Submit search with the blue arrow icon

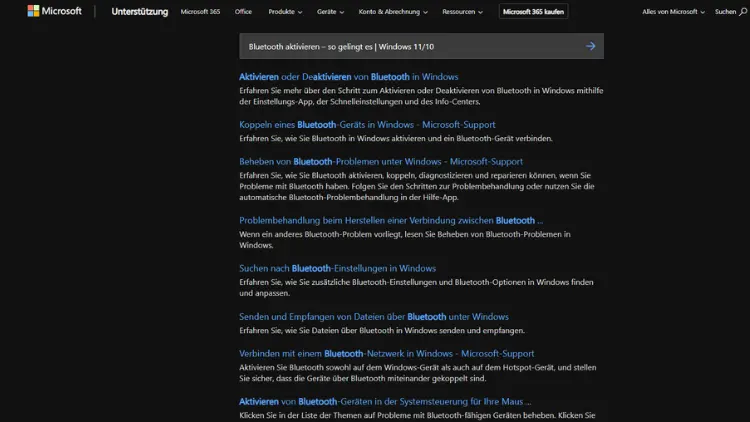pos(591,46)
